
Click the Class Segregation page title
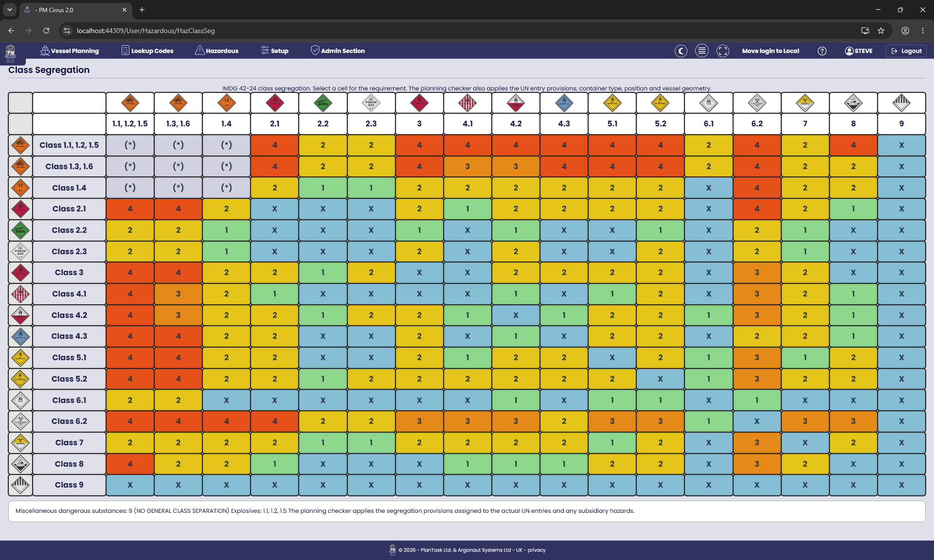point(49,70)
